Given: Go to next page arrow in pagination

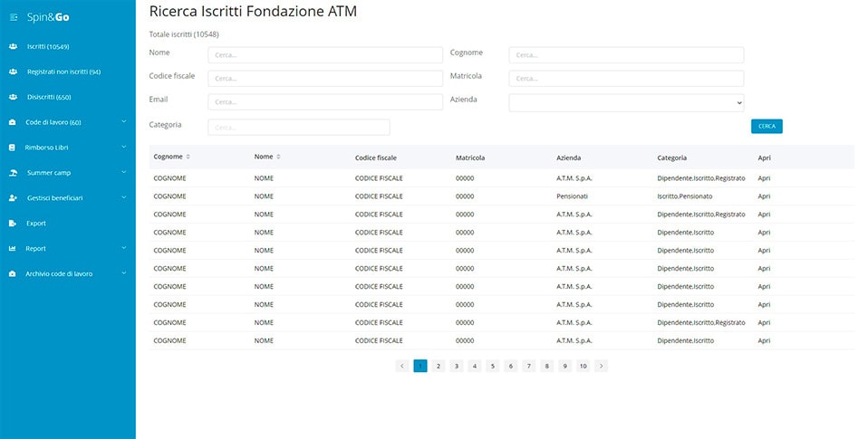Looking at the screenshot, I should click(x=602, y=366).
